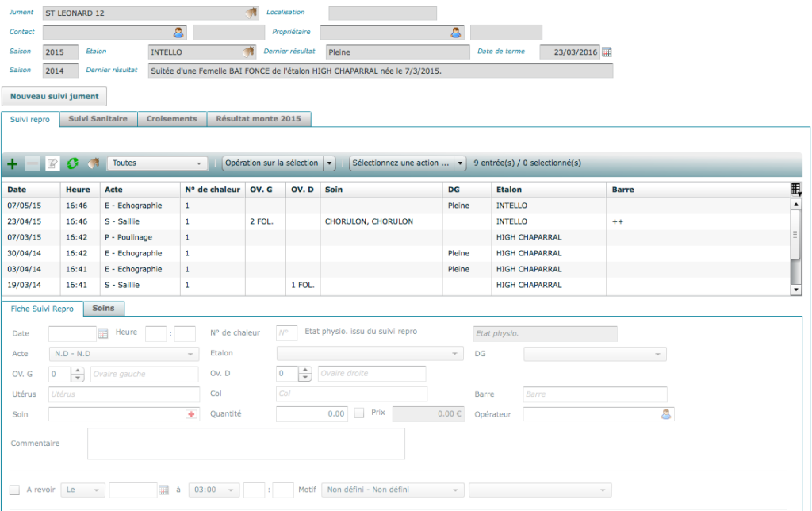Open the DG dropdown in Fiche
The height and width of the screenshot is (511, 812).
(x=595, y=354)
